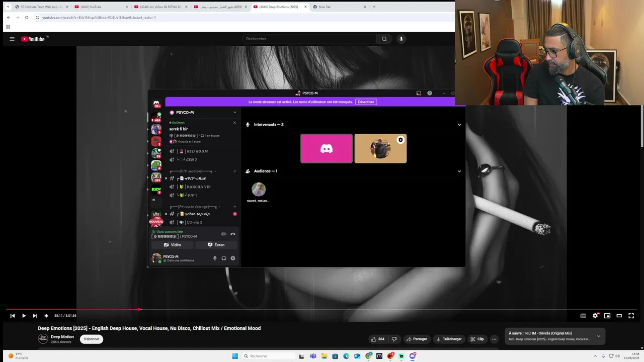Add a channel to VIP section

pos(234,171)
